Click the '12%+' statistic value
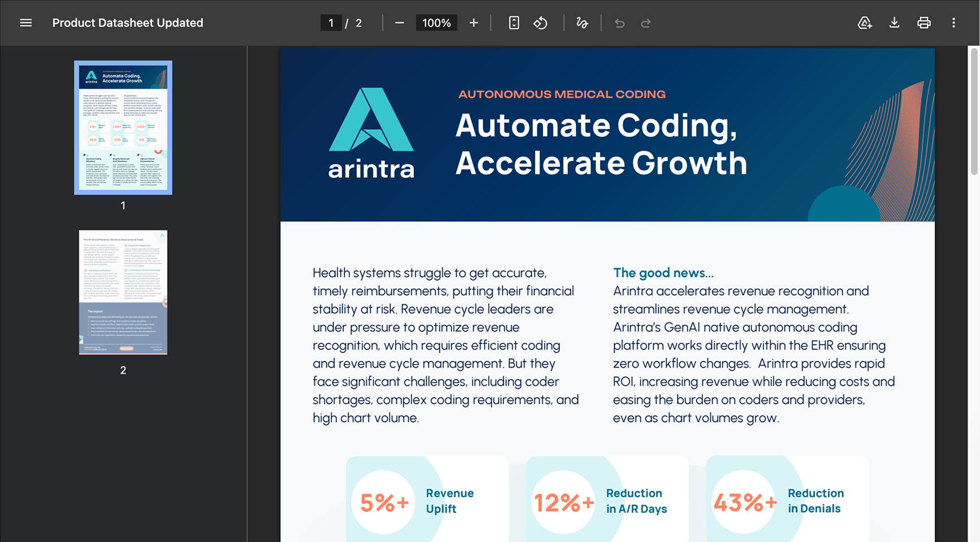The height and width of the screenshot is (542, 980). [564, 502]
